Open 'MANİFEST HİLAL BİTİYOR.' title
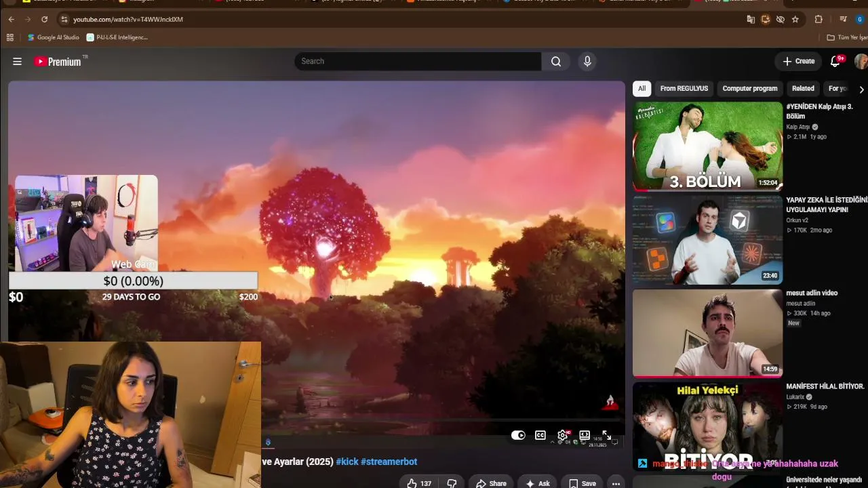This screenshot has width=868, height=488. click(x=825, y=386)
